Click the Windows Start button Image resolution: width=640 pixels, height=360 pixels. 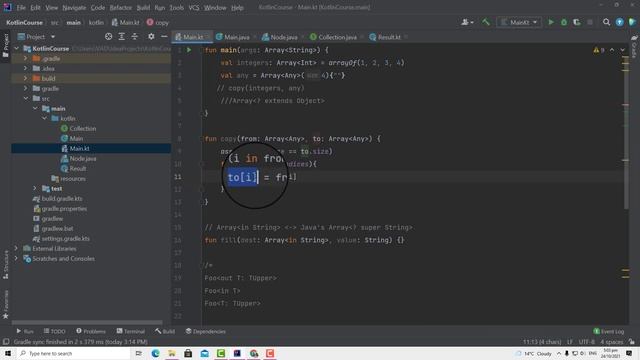pyautogui.click(x=8, y=353)
